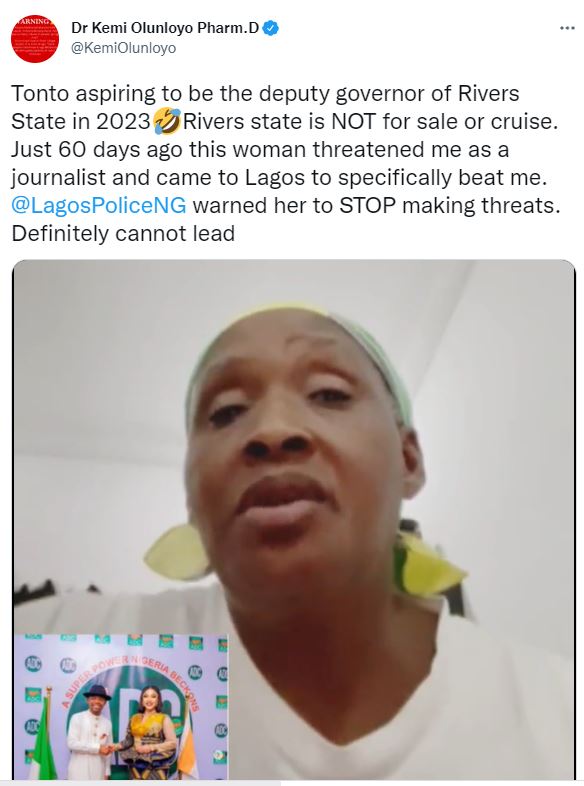
Task: Click the inset ADC event photo thumbnail
Action: click(x=120, y=706)
